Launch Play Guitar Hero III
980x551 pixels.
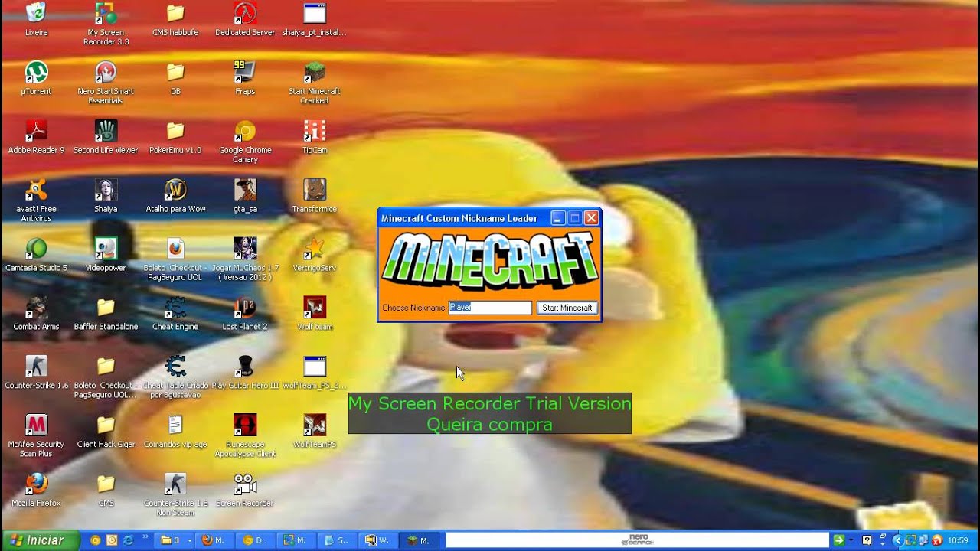pos(245,373)
